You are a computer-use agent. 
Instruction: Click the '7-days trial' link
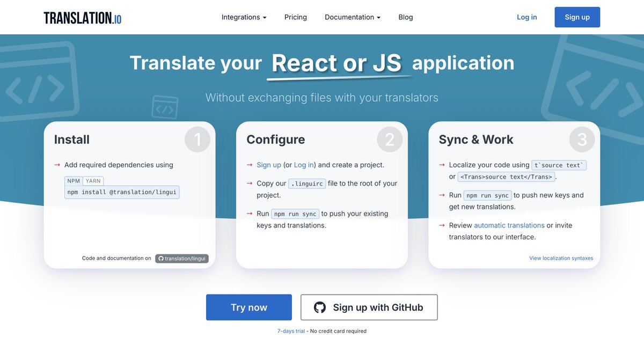pos(290,330)
